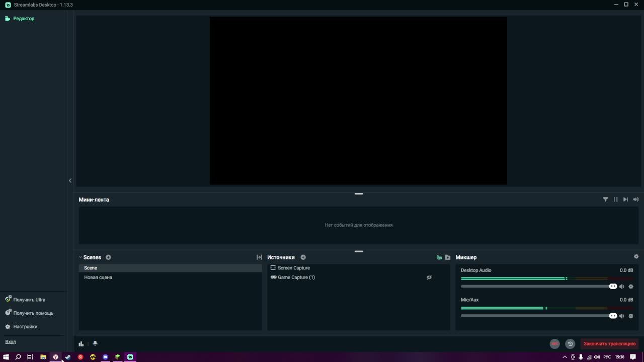
Task: Add a new source with the Источники plus icon
Action: coord(303,257)
